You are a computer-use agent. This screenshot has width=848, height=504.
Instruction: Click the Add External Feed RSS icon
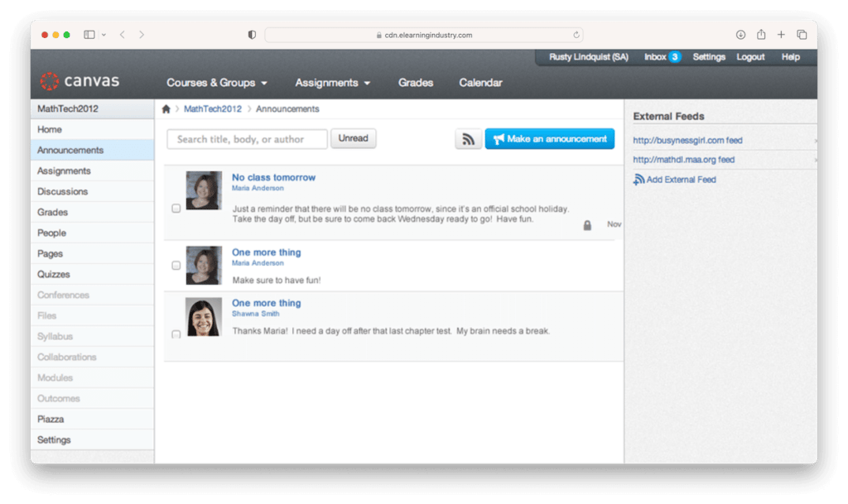(638, 180)
